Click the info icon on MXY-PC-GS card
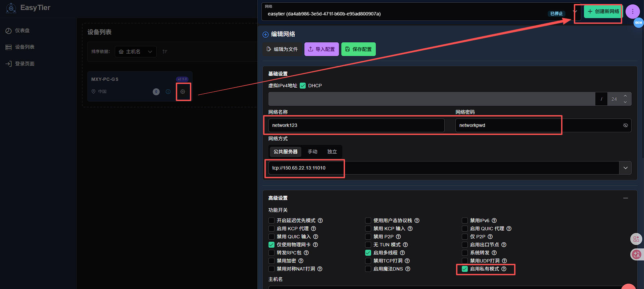Image resolution: width=644 pixels, height=289 pixels. pyautogui.click(x=168, y=92)
